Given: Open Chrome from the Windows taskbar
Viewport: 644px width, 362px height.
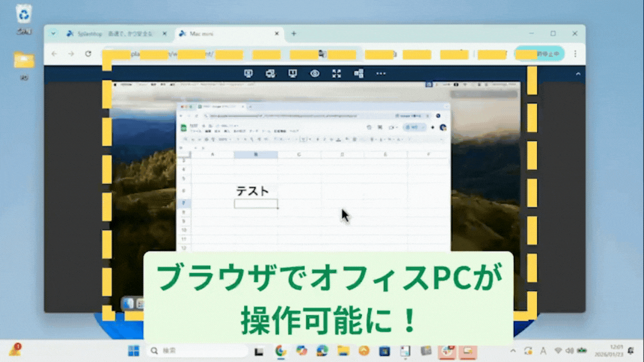Looking at the screenshot, I should tap(280, 352).
